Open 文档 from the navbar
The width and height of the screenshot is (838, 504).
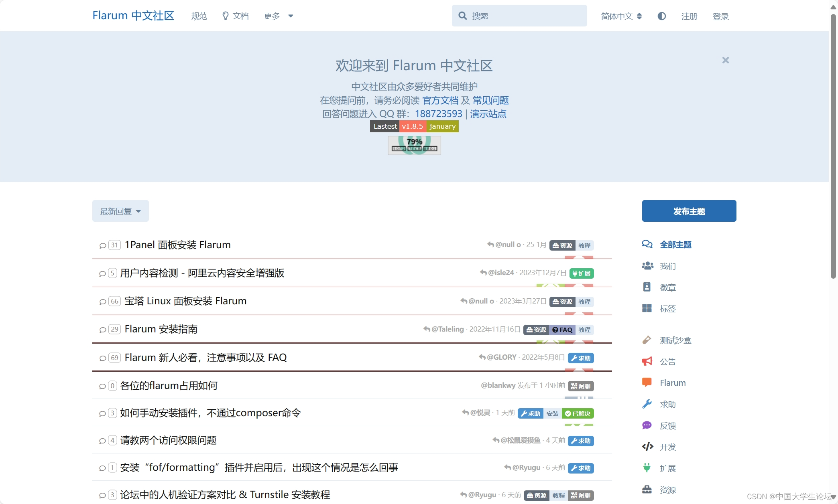236,16
